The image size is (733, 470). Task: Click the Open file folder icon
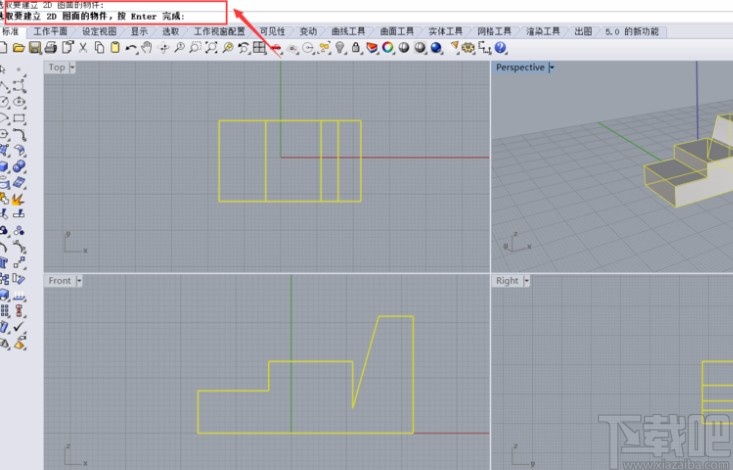[x=18, y=48]
